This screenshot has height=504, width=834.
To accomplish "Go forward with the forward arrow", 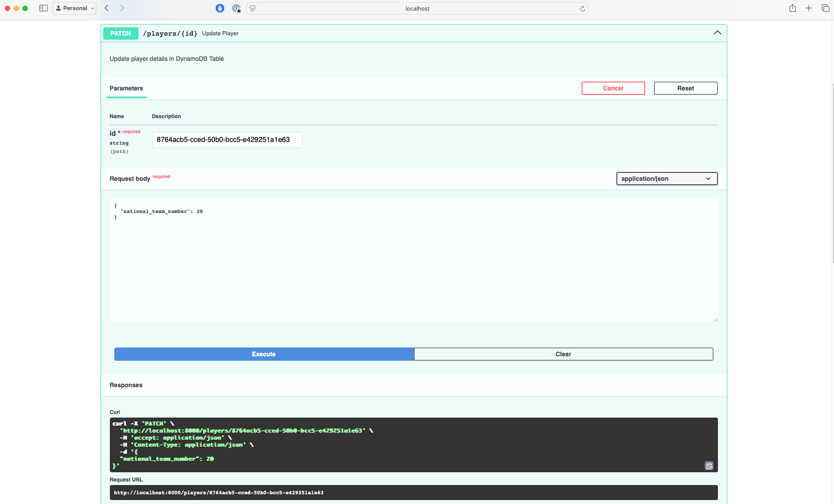I will pos(122,8).
